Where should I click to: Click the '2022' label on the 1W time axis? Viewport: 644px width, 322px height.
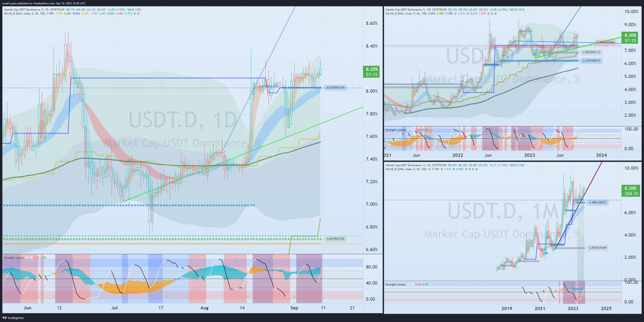click(458, 155)
